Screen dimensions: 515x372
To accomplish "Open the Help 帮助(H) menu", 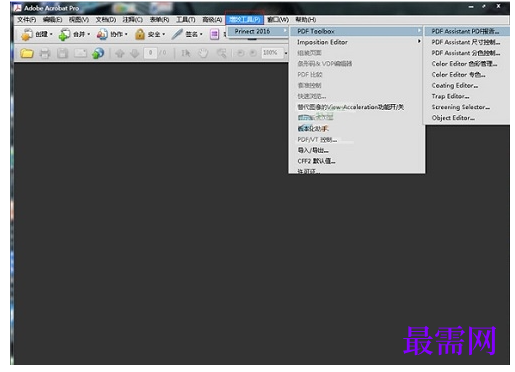I will (306, 20).
